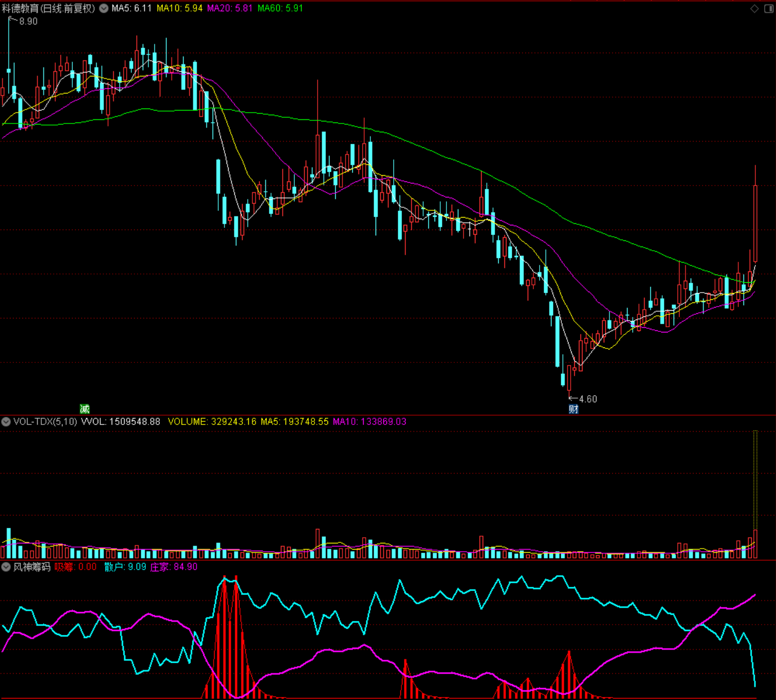
Task: Select the MA5: 6.11 indicator label
Action: (132, 8)
